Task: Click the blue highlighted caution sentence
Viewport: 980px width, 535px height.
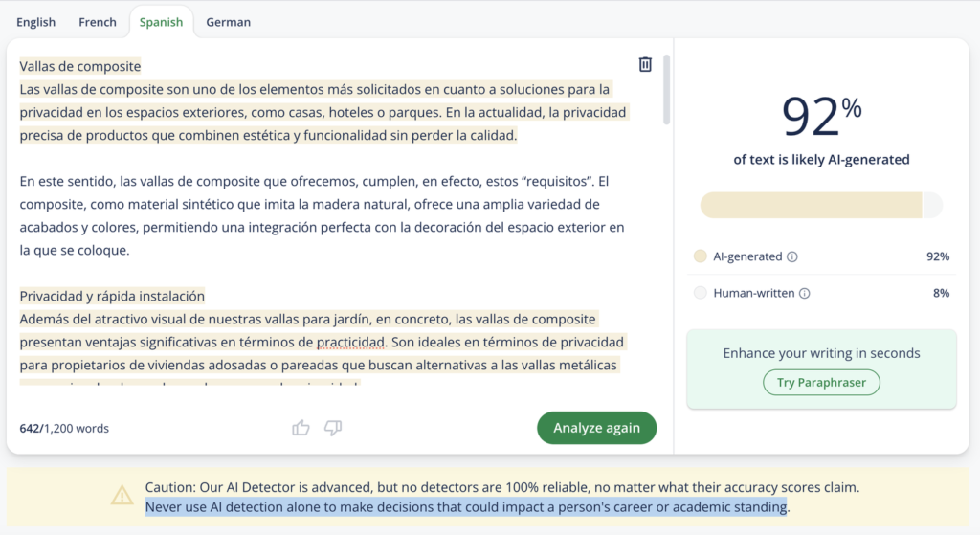Action: coord(466,506)
